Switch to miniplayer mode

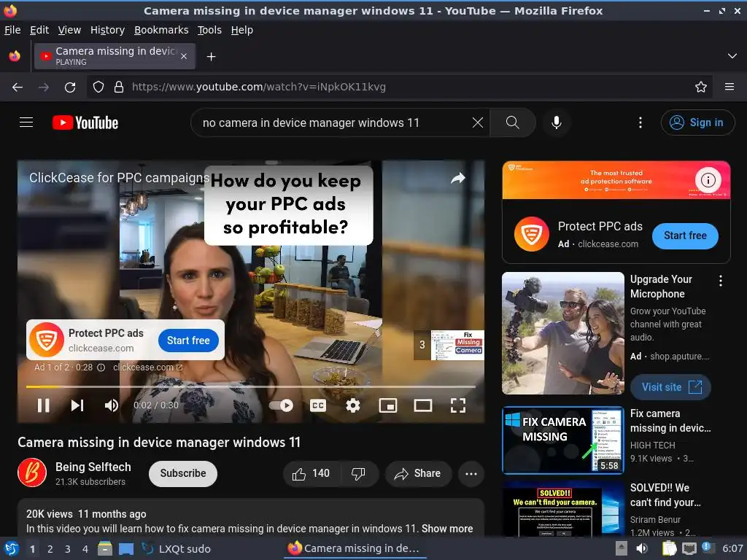pyautogui.click(x=388, y=405)
